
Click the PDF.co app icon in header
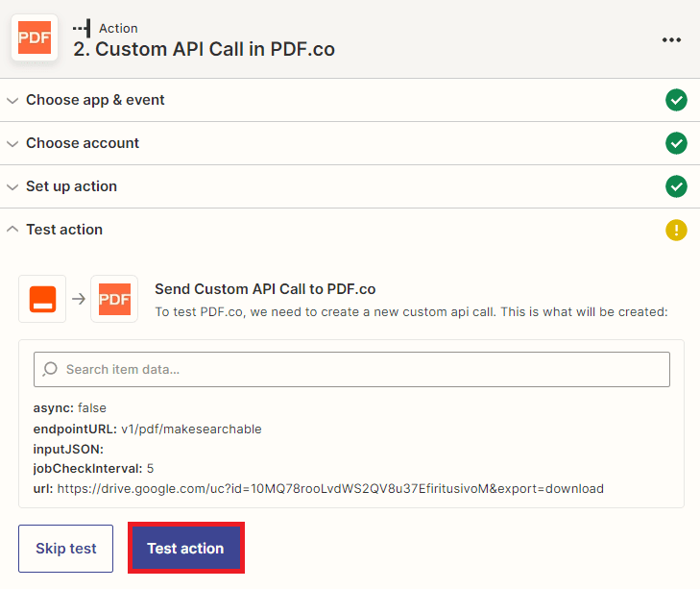pos(35,37)
